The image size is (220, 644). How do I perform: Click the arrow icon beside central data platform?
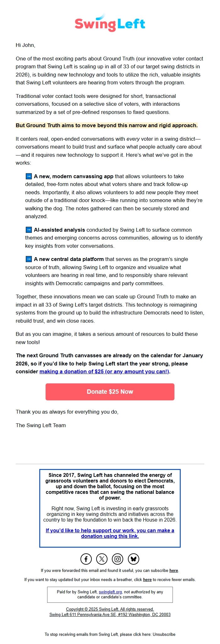pos(28,259)
